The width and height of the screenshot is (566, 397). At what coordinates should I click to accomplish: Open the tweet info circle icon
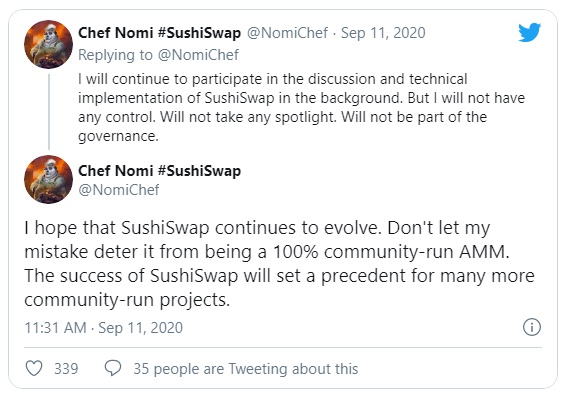pyautogui.click(x=532, y=327)
